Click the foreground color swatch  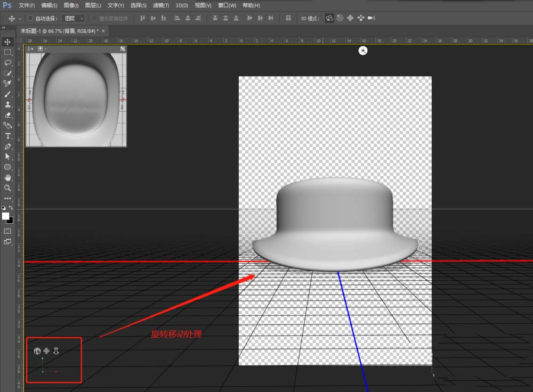[7, 216]
